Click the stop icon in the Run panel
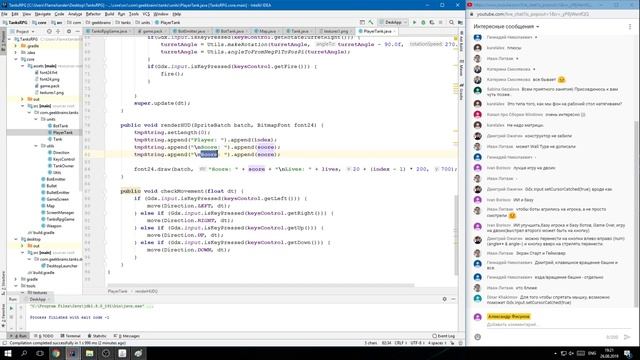Viewport: 640px width, 360px height. pos(11,317)
